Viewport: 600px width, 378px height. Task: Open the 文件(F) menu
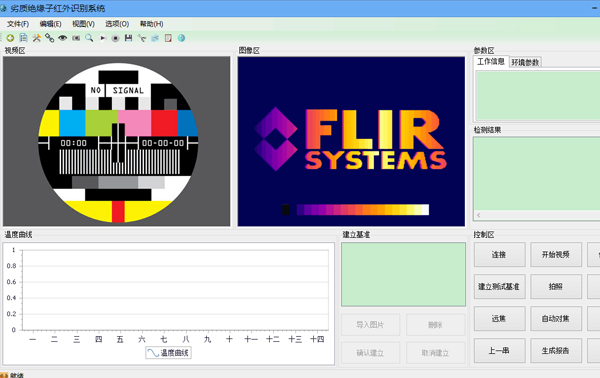18,24
